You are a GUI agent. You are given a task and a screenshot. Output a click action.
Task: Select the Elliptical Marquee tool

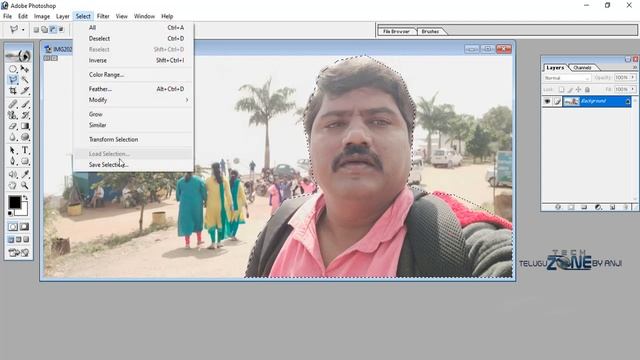[x=13, y=69]
